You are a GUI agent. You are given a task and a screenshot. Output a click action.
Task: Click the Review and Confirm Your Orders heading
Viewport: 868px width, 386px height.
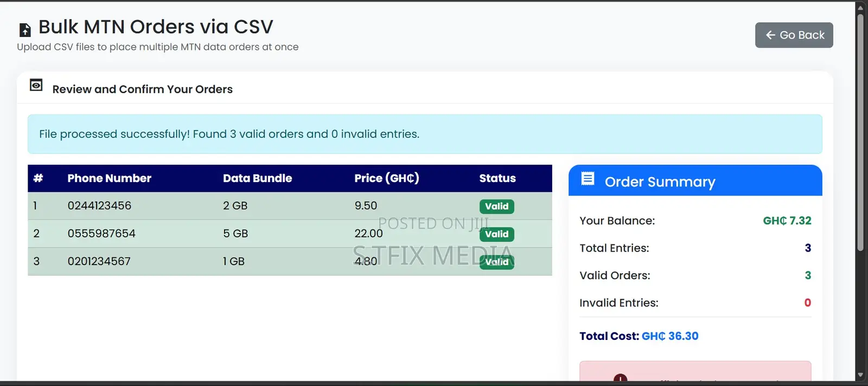pyautogui.click(x=142, y=89)
